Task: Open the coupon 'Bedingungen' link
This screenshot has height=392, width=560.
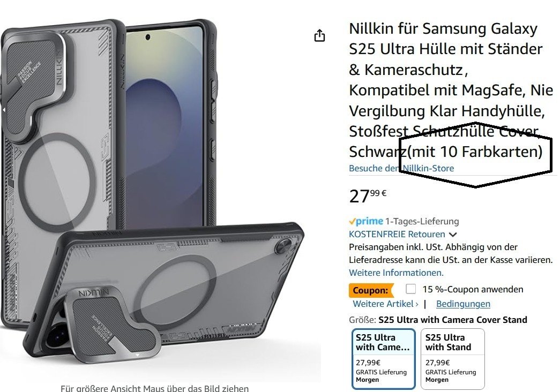Action: 463,304
